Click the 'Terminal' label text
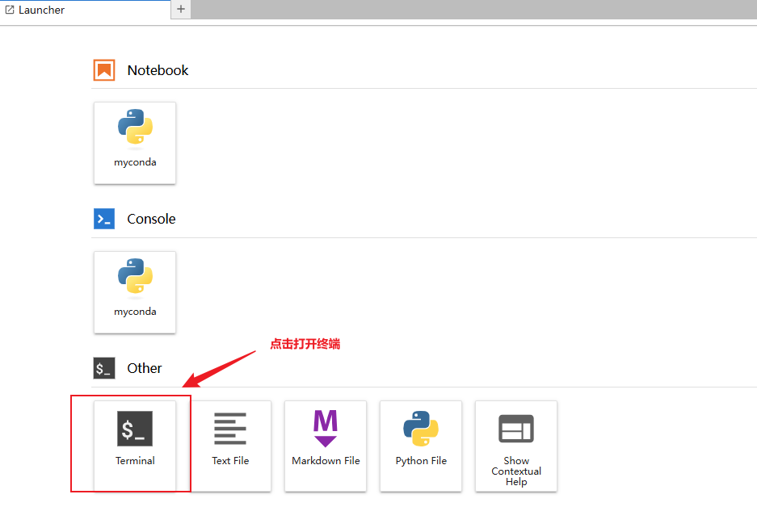757x532 pixels. pos(135,461)
